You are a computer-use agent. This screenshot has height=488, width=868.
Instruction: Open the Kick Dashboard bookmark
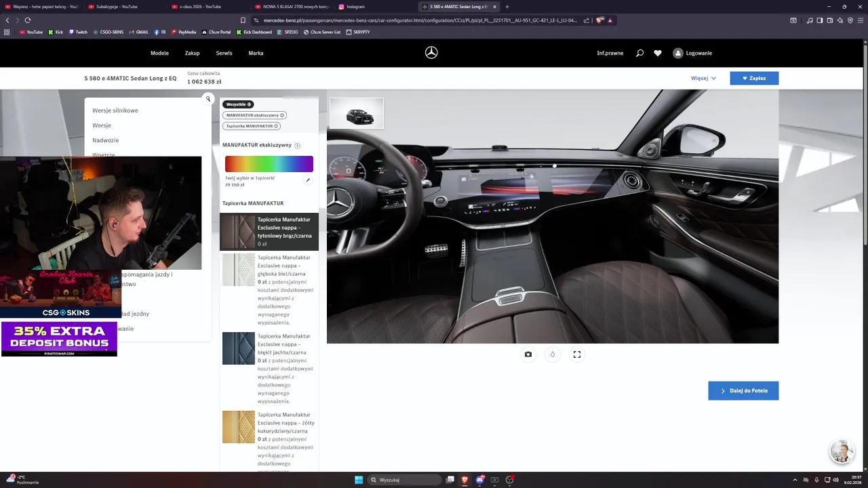[254, 32]
